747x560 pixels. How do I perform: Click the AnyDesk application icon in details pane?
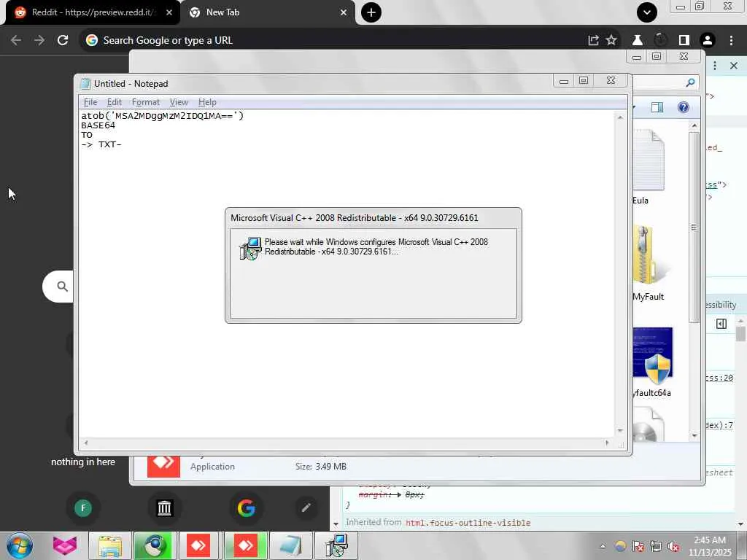point(163,466)
